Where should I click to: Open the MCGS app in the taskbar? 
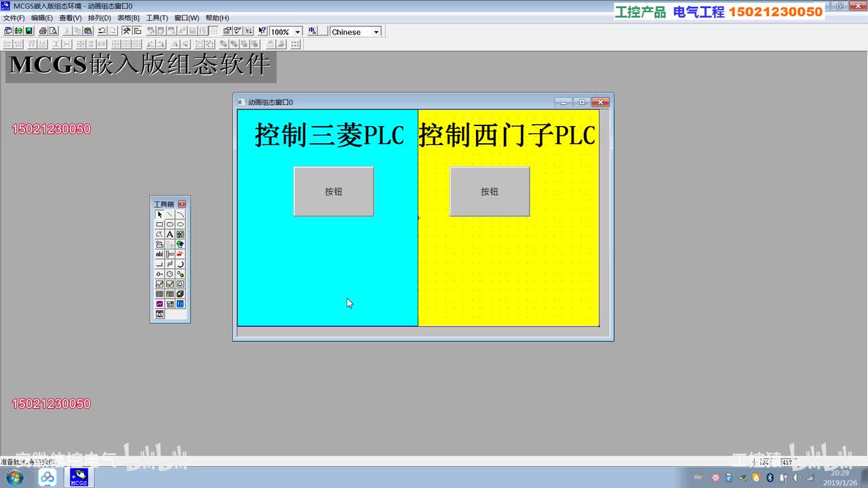79,477
